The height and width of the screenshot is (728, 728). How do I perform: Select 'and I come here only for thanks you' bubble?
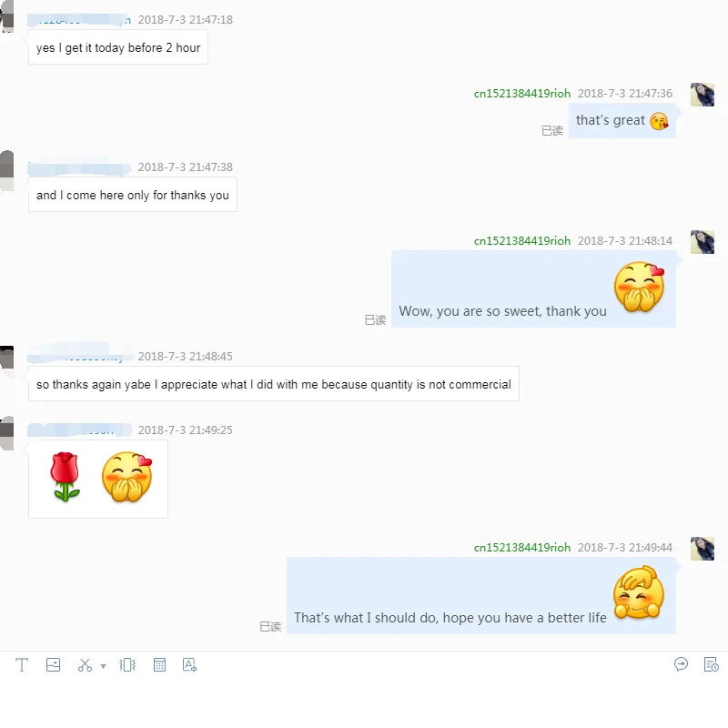[x=132, y=195]
